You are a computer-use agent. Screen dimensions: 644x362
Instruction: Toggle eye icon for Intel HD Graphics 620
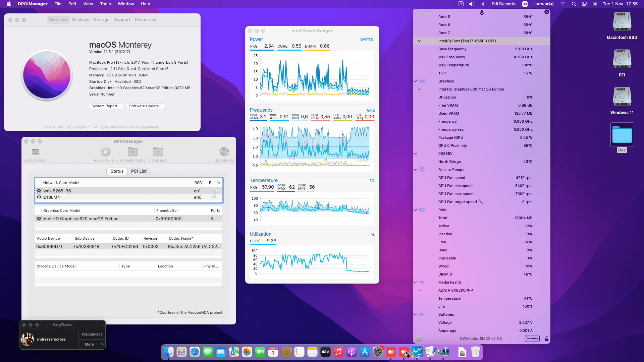[39, 219]
